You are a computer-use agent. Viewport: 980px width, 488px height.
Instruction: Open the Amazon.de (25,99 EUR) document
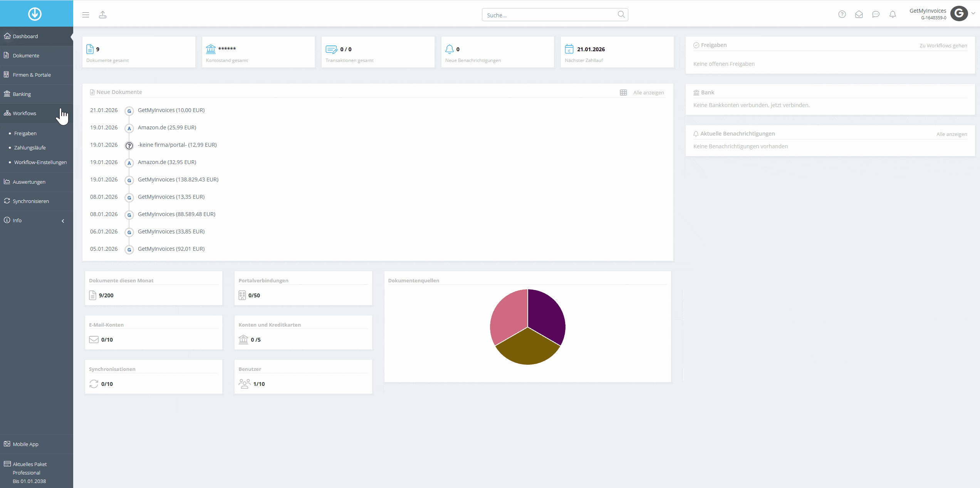[x=167, y=127]
